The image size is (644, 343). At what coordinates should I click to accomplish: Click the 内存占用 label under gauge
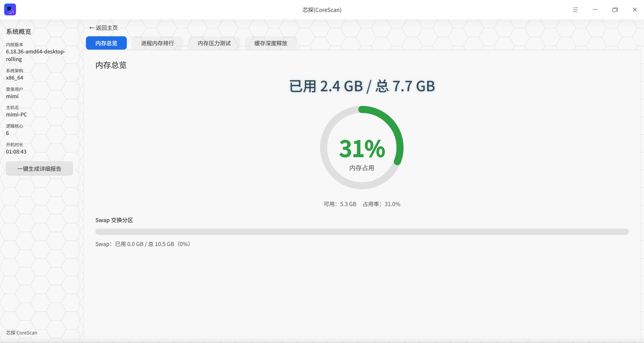362,168
